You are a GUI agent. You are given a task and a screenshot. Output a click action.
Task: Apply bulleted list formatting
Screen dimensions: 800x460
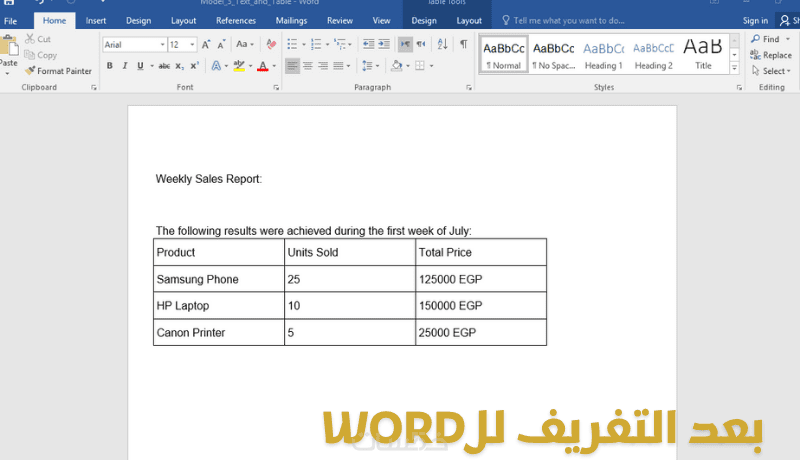click(292, 44)
